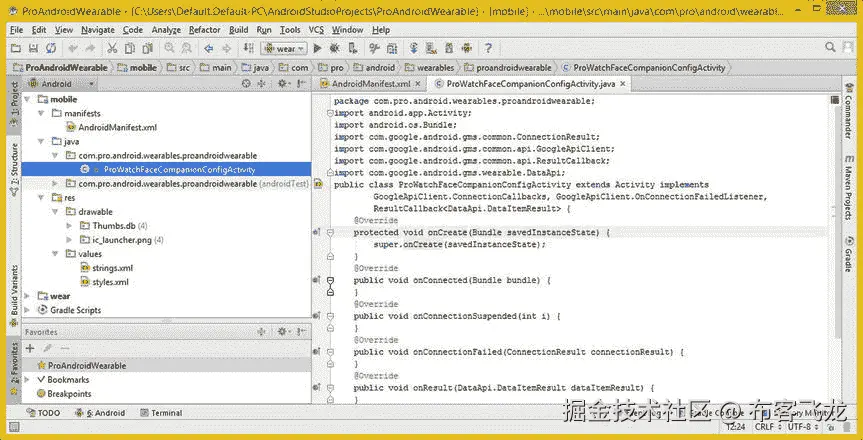Open Project panel gear settings
The width and height of the screenshot is (863, 440).
283,84
